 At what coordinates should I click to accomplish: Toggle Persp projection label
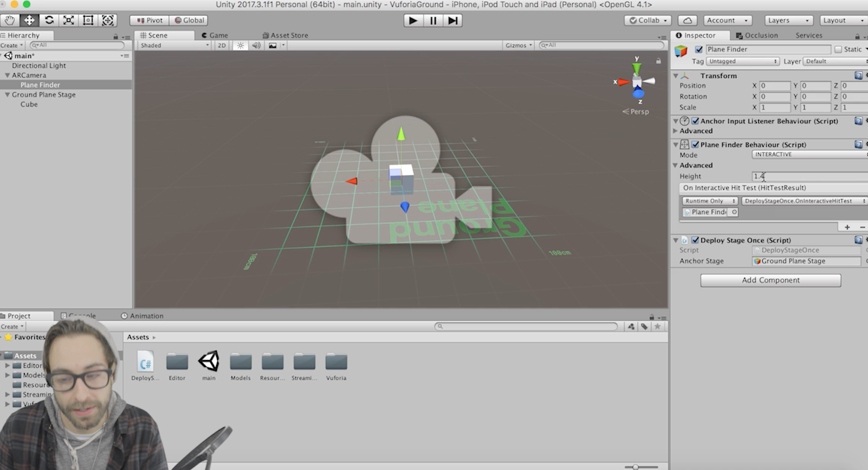(636, 112)
